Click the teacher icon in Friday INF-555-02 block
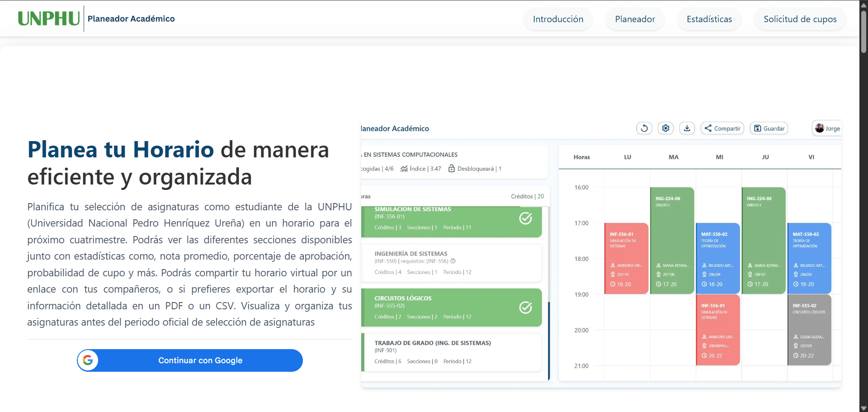 796,337
